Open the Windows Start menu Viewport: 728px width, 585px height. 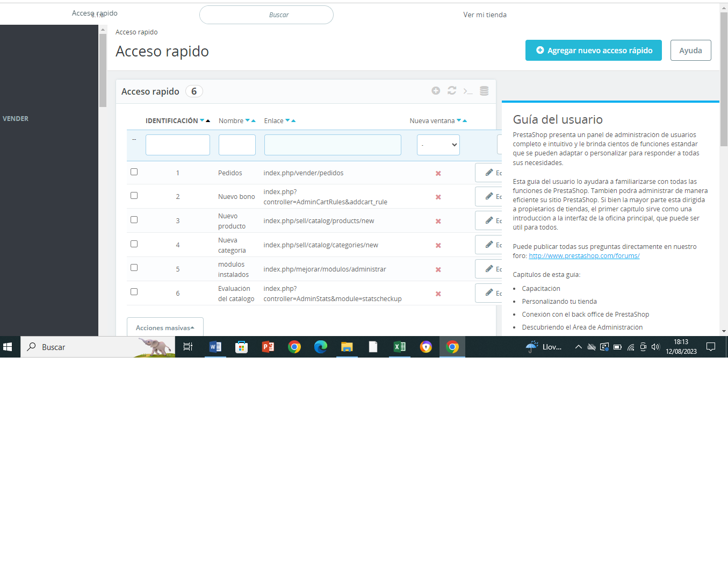coord(8,347)
